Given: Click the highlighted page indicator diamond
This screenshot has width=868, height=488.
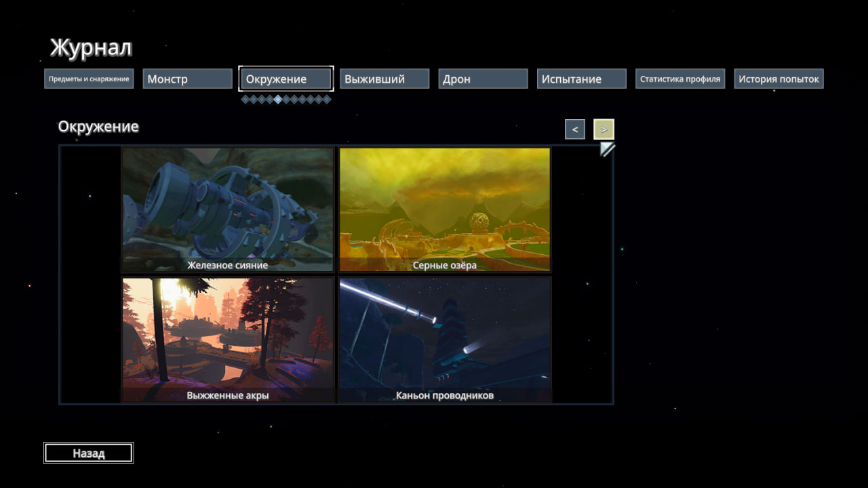Looking at the screenshot, I should point(278,100).
